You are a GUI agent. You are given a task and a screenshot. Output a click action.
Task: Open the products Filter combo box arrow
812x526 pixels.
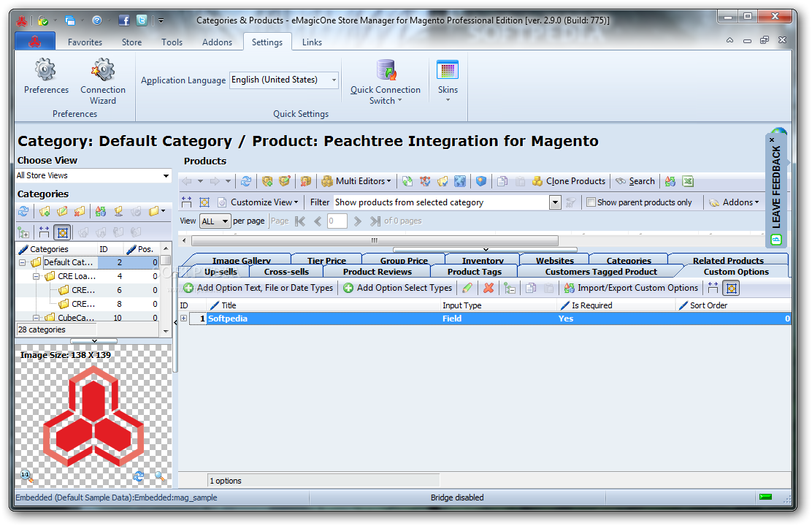pyautogui.click(x=555, y=202)
